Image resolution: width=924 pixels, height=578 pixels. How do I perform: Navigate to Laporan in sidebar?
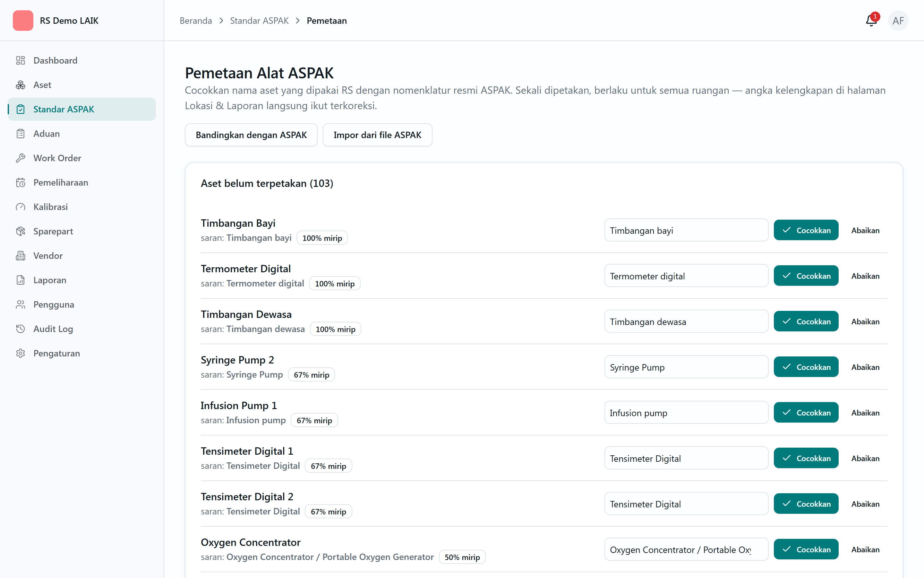click(82, 280)
